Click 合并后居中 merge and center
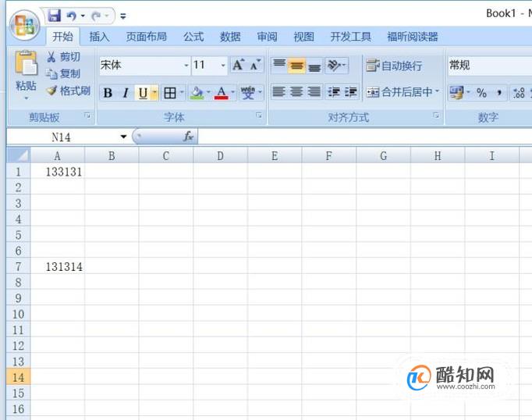The image size is (532, 420). 399,92
